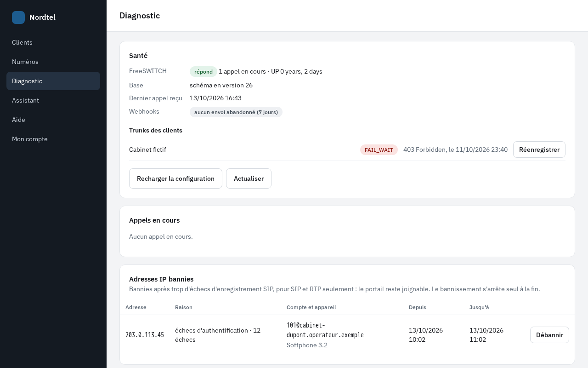Screen dimensions: 588x368
Task: Select the IP address 203.0.113.45
Action: (145, 335)
